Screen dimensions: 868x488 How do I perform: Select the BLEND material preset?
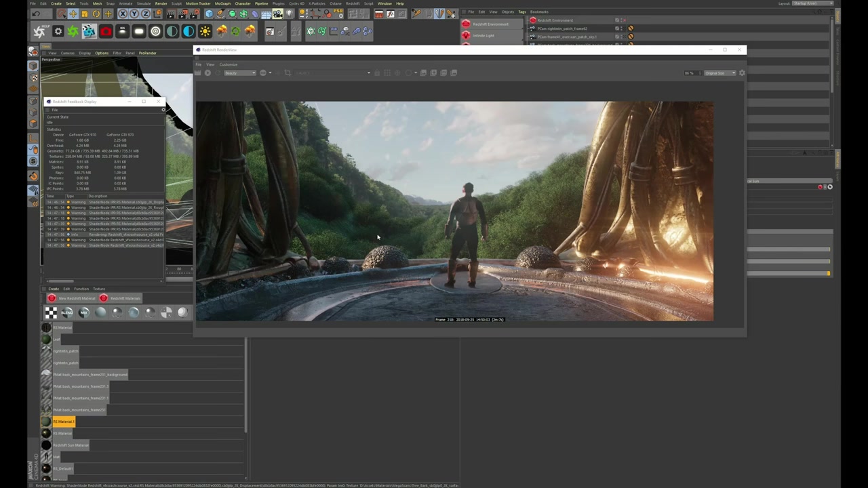(x=67, y=312)
